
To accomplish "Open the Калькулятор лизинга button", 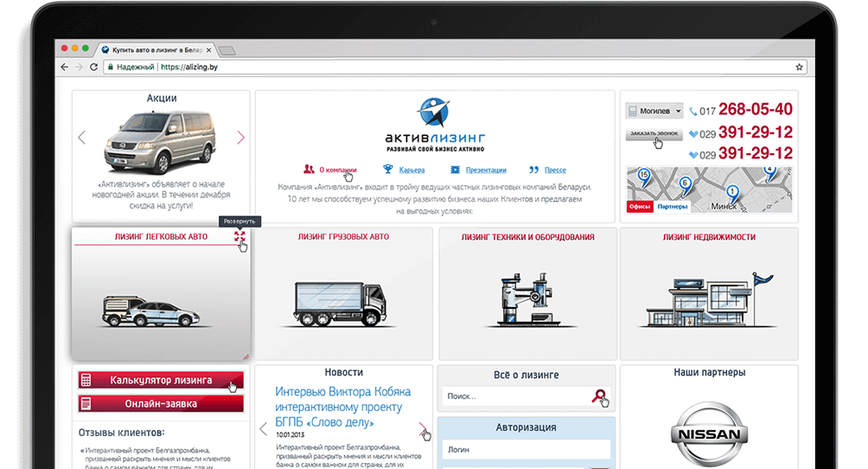I will pos(161,380).
